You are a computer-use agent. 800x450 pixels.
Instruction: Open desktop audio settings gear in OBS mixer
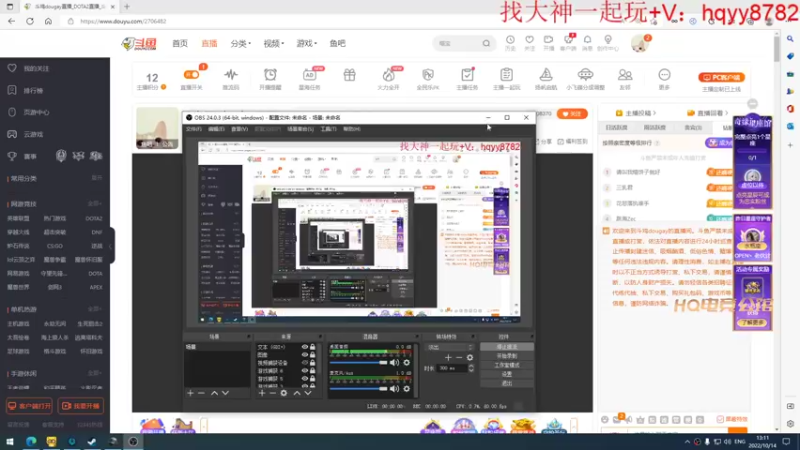[x=407, y=363]
